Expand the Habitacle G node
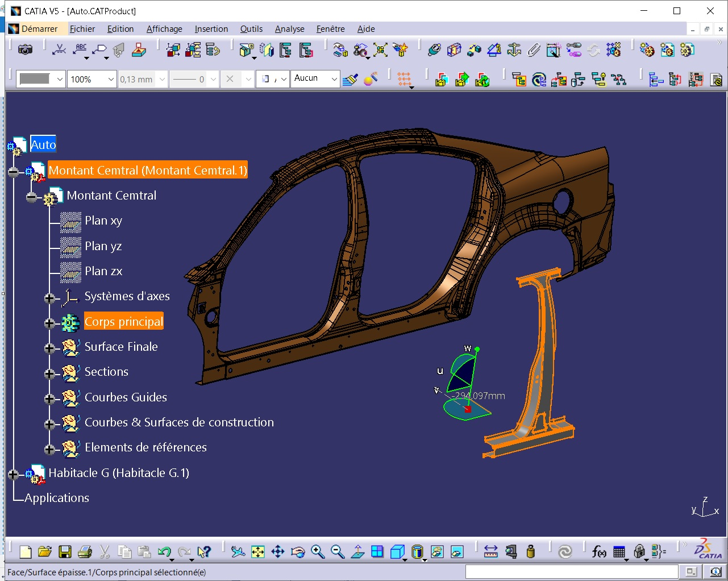This screenshot has width=728, height=581. pos(14,474)
